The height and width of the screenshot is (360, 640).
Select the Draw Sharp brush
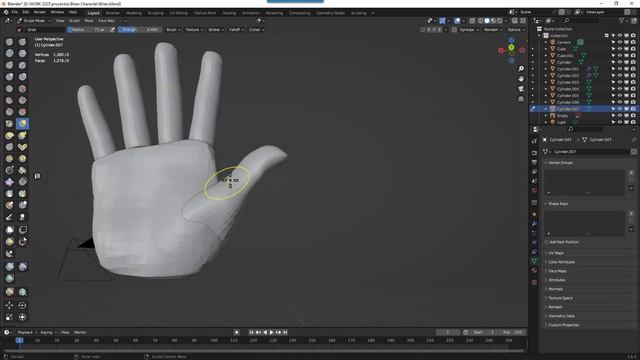[x=22, y=42]
